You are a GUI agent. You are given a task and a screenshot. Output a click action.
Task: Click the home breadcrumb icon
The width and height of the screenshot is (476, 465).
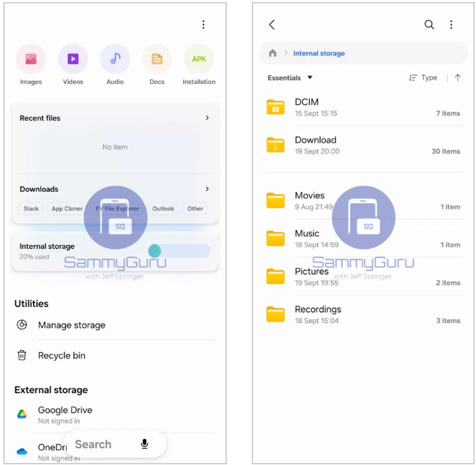[x=273, y=53]
